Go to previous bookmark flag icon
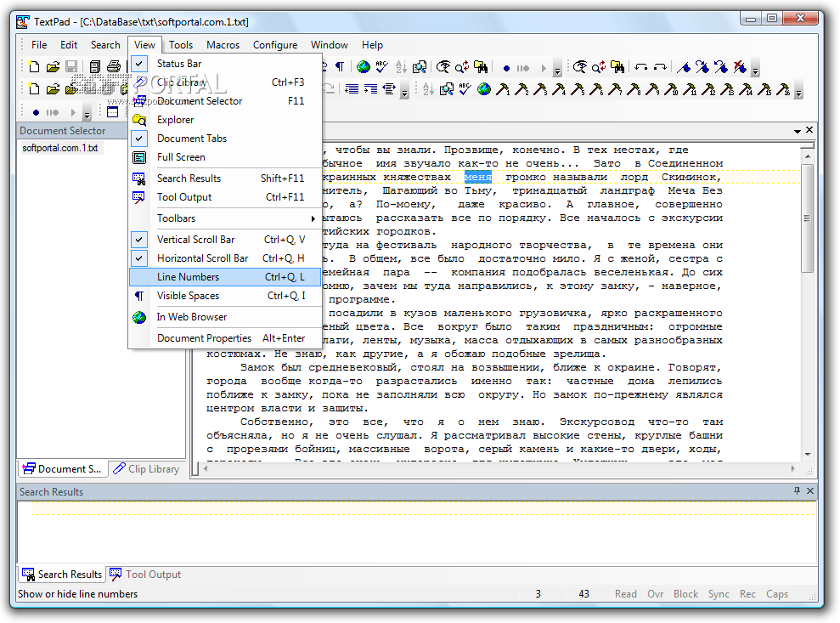The image size is (840, 623). point(721,67)
